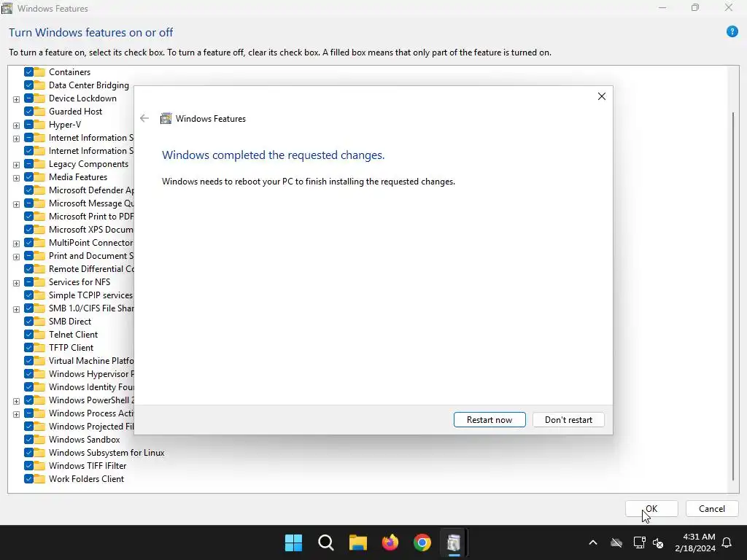747x560 pixels.
Task: Expand the Media Features node
Action: pos(16,178)
